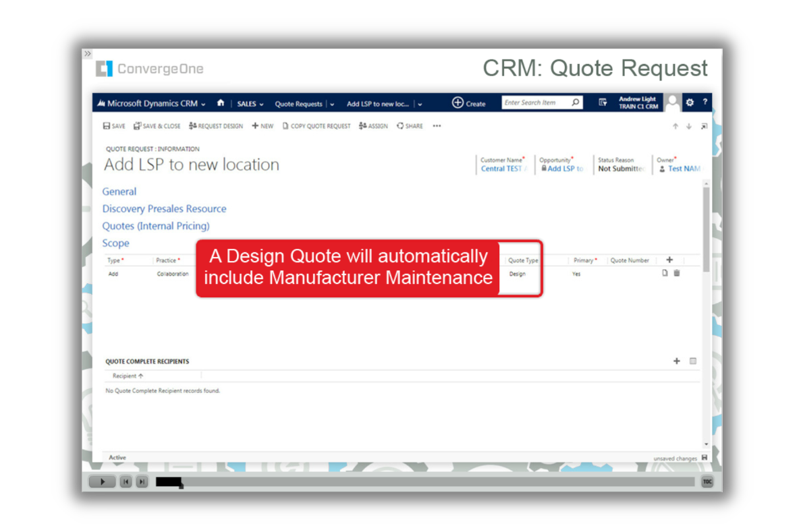Open the Test NAM owner link
The image size is (803, 532).
click(x=684, y=169)
